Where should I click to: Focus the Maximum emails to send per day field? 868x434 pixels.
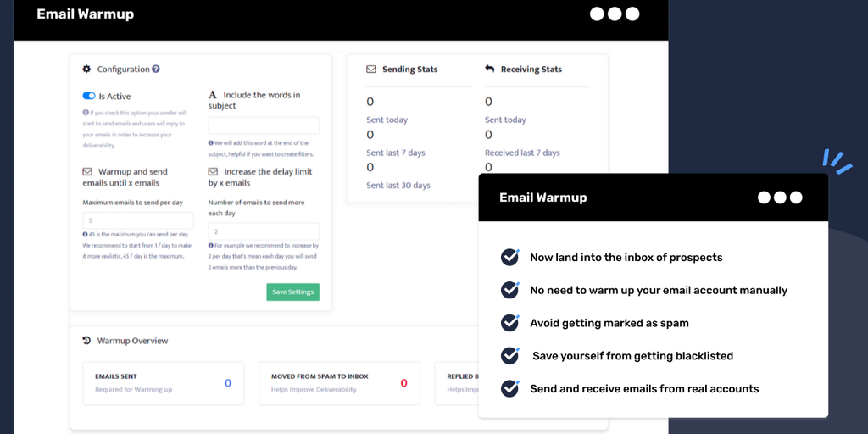point(138,220)
